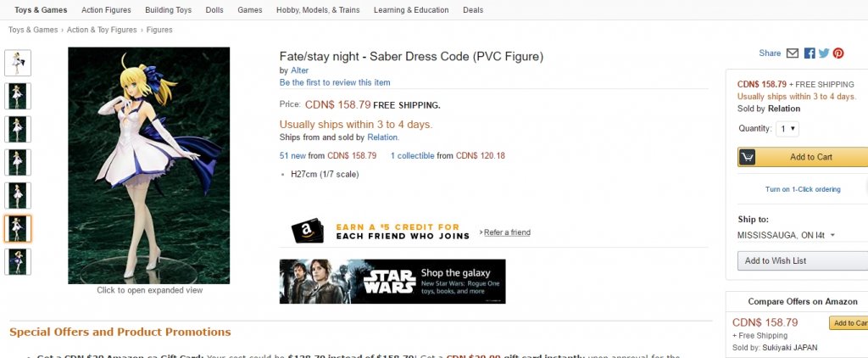868x358 pixels.
Task: Click main figure image to open expanded view
Action: click(x=148, y=165)
